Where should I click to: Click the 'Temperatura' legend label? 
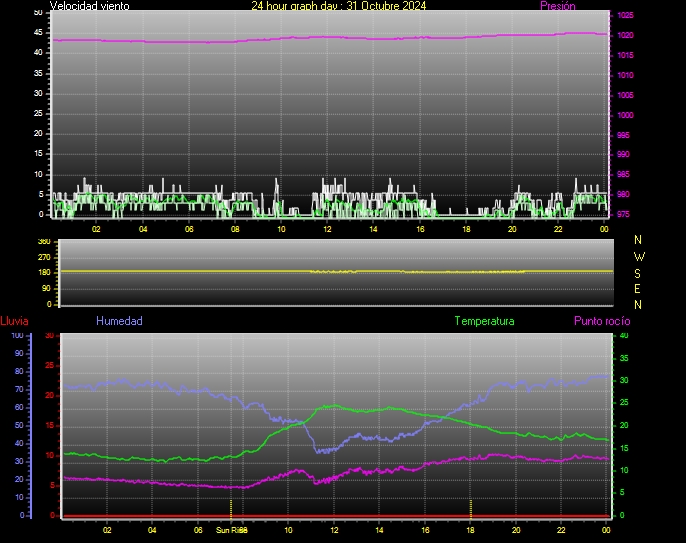coord(484,321)
